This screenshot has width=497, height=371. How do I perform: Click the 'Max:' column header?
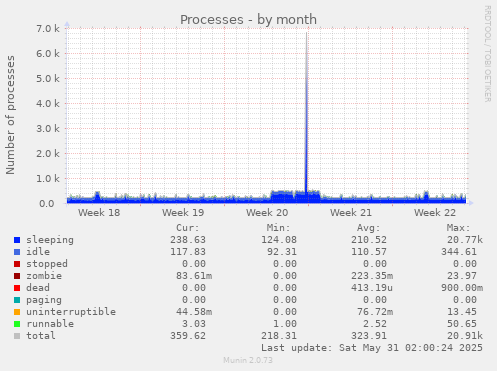459,228
